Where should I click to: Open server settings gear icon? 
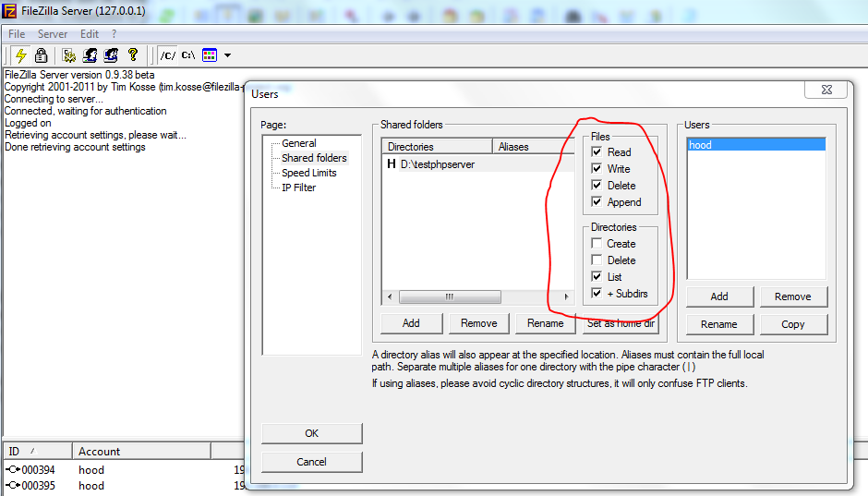[69, 55]
